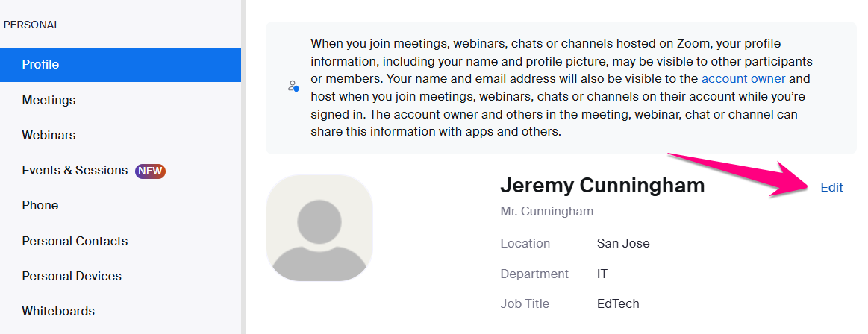The width and height of the screenshot is (868, 334).
Task: Navigate to Personal Contacts
Action: (120, 241)
